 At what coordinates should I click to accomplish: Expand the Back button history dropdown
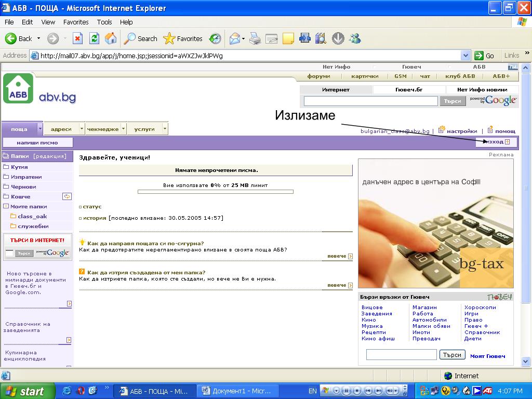[38, 38]
